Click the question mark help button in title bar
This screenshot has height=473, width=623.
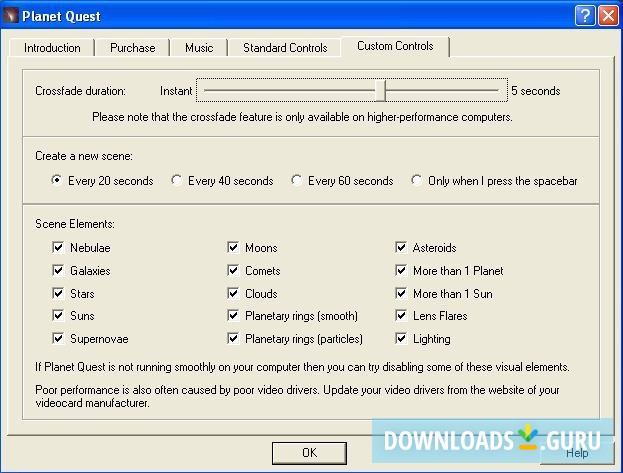click(585, 16)
